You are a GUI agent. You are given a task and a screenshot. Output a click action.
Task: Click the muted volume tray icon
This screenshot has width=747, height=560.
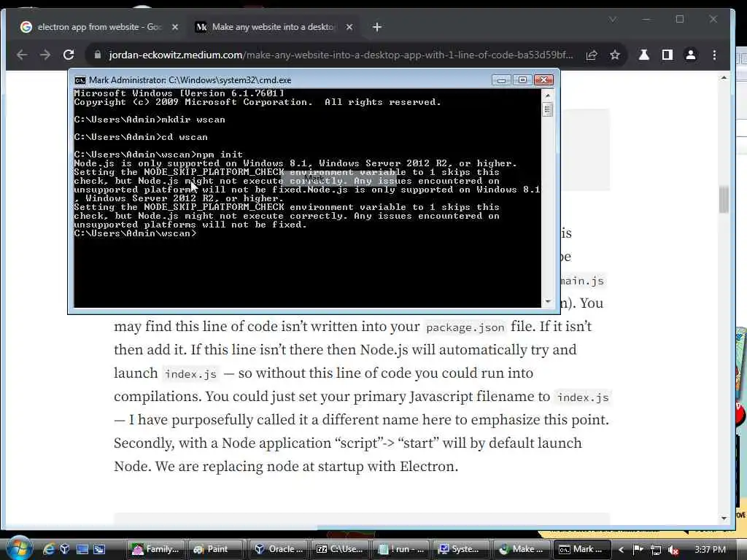[673, 550]
